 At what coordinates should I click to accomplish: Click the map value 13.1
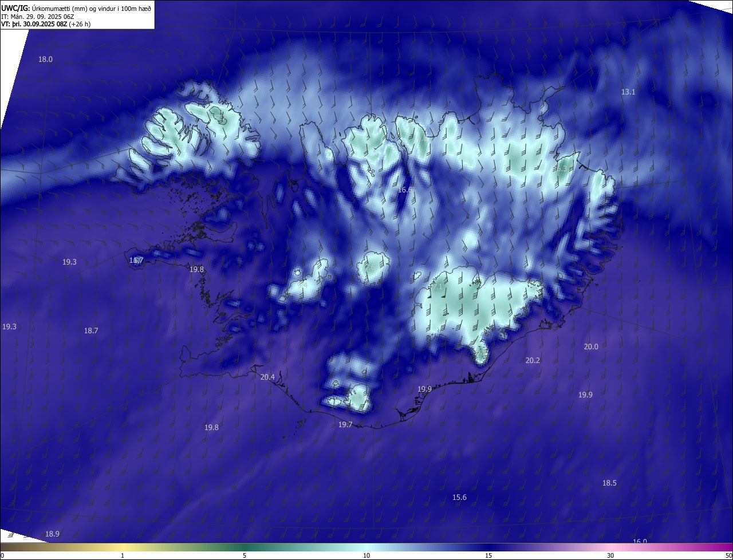(x=628, y=92)
